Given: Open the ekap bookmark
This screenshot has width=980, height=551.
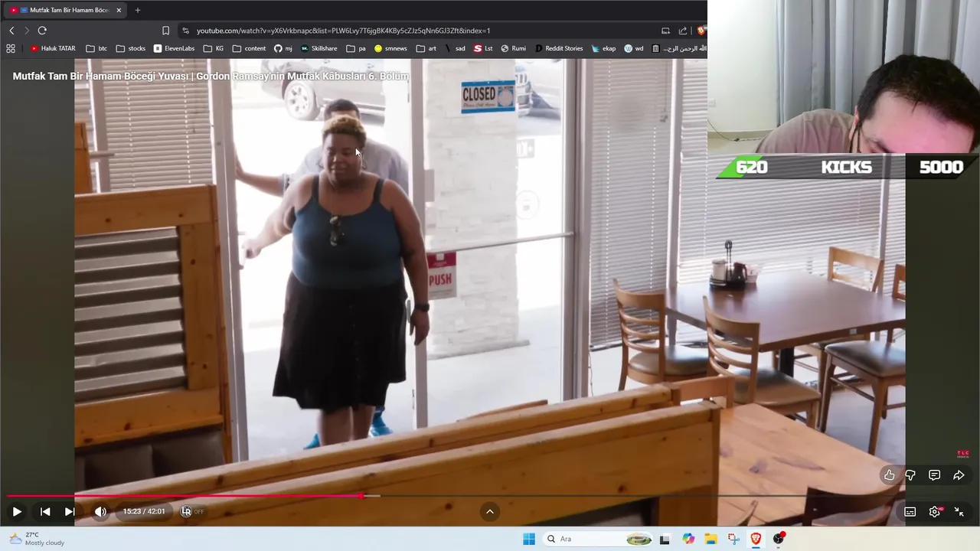Looking at the screenshot, I should 603,48.
